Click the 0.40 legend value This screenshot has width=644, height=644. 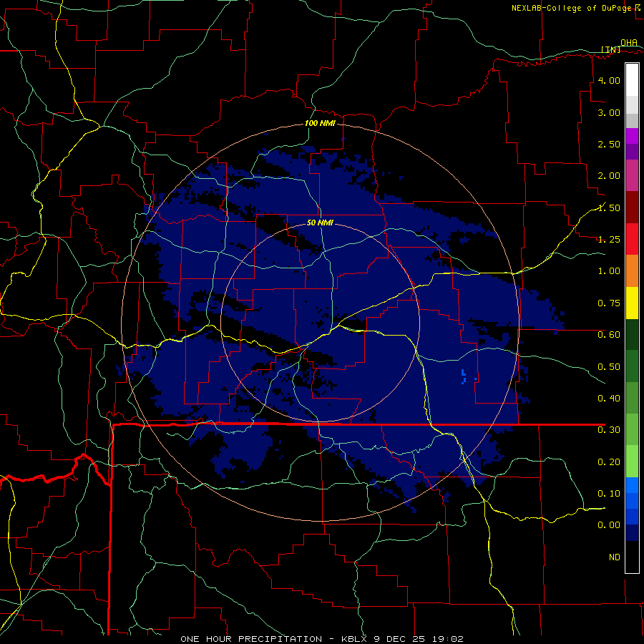point(609,399)
